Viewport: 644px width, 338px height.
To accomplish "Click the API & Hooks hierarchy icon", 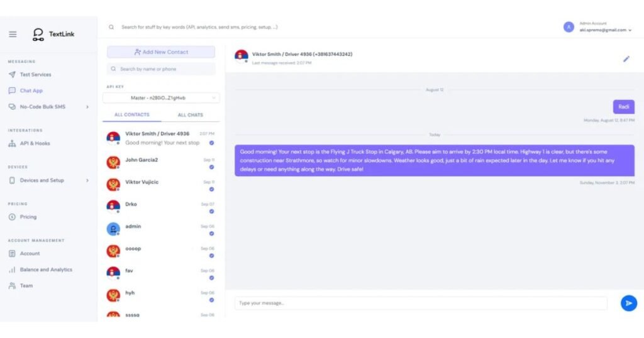I will pyautogui.click(x=12, y=143).
